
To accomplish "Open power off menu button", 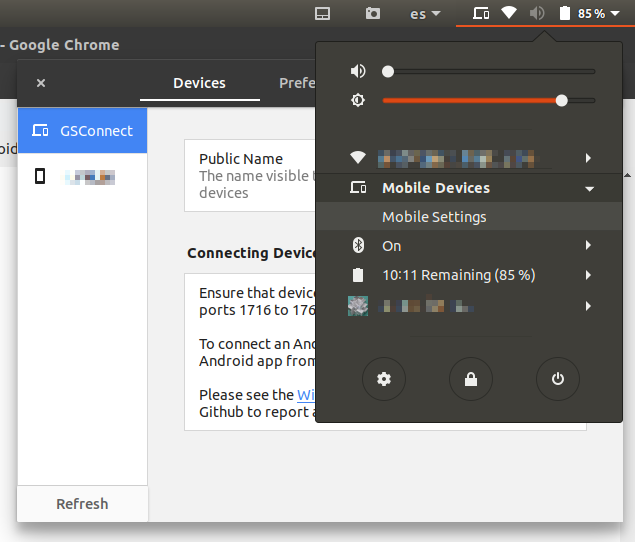I will 558,379.
